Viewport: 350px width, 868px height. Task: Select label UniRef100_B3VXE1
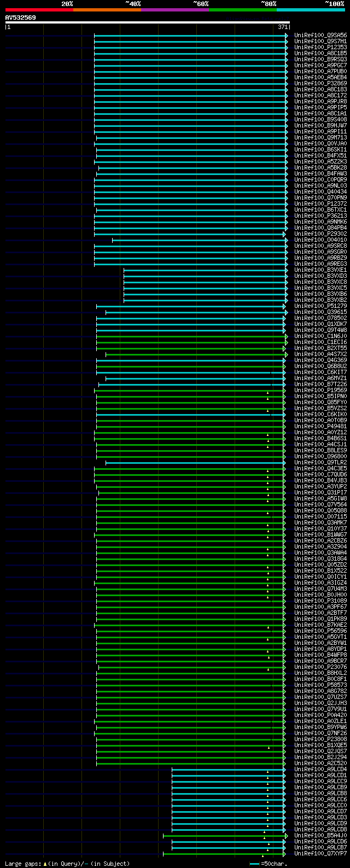click(320, 270)
